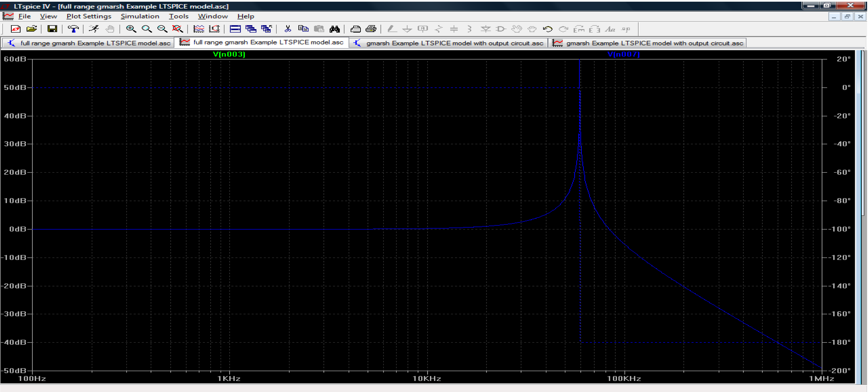Click the Halt hand icon
This screenshot has width=868, height=392.
pos(110,29)
